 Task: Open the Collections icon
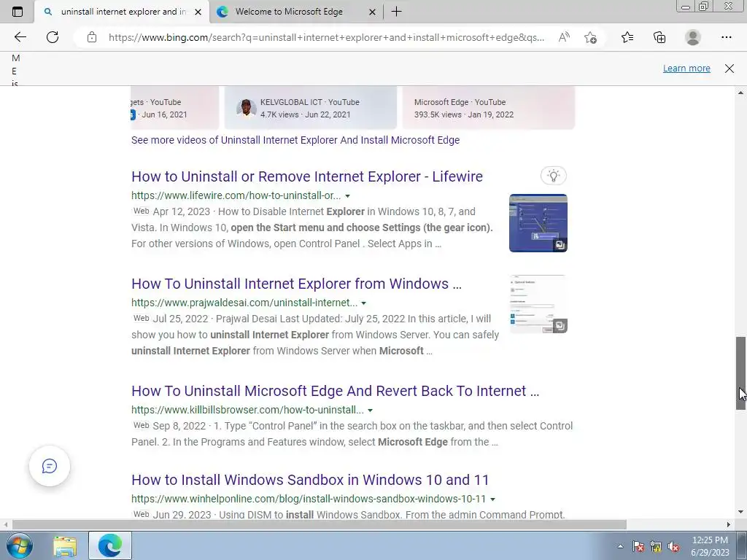click(659, 37)
